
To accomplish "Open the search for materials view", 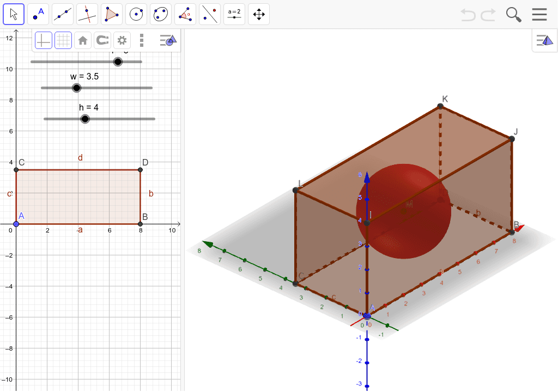I will click(x=513, y=14).
